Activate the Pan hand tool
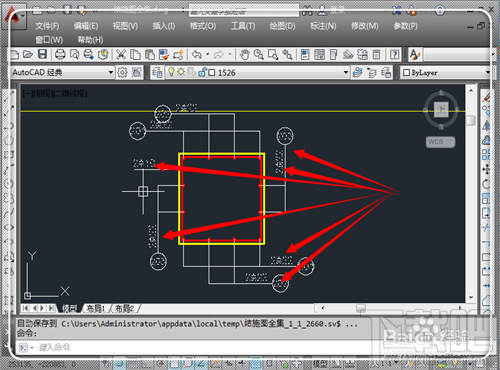This screenshot has width=500, height=370. coord(244,54)
